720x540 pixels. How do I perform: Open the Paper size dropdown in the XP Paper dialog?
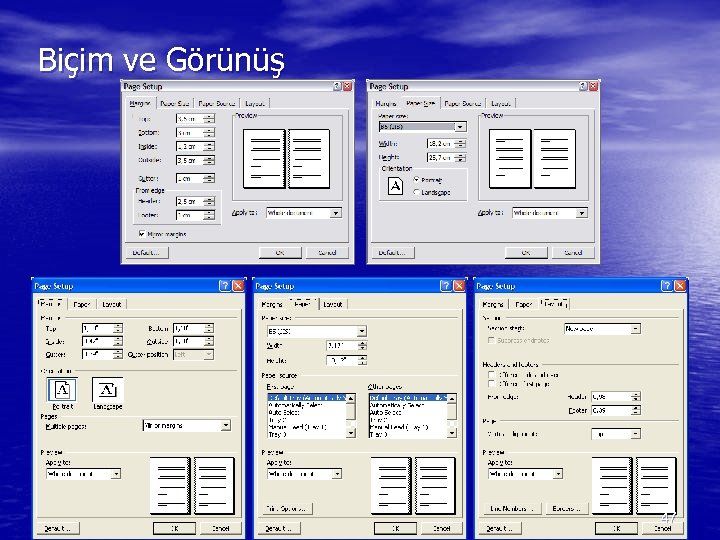[x=362, y=331]
